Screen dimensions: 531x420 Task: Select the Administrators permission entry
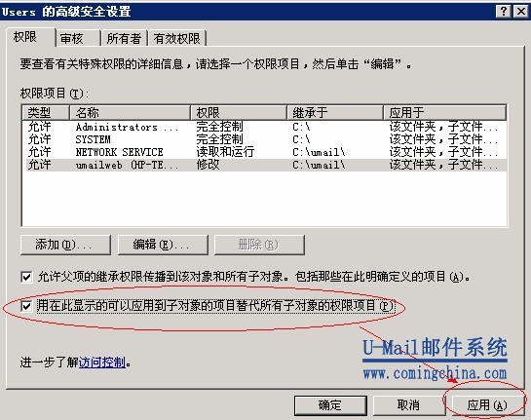click(266, 127)
